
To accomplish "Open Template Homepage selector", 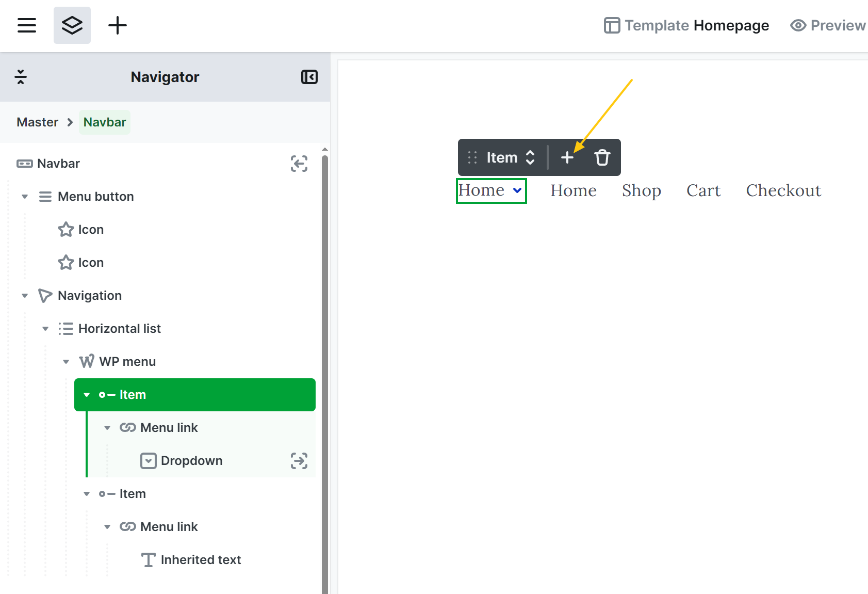I will click(686, 25).
